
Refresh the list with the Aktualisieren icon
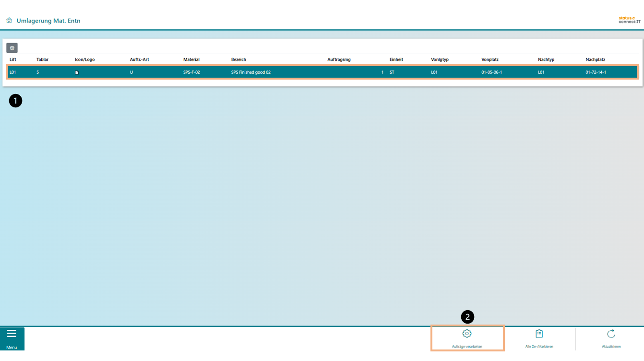coord(611,334)
